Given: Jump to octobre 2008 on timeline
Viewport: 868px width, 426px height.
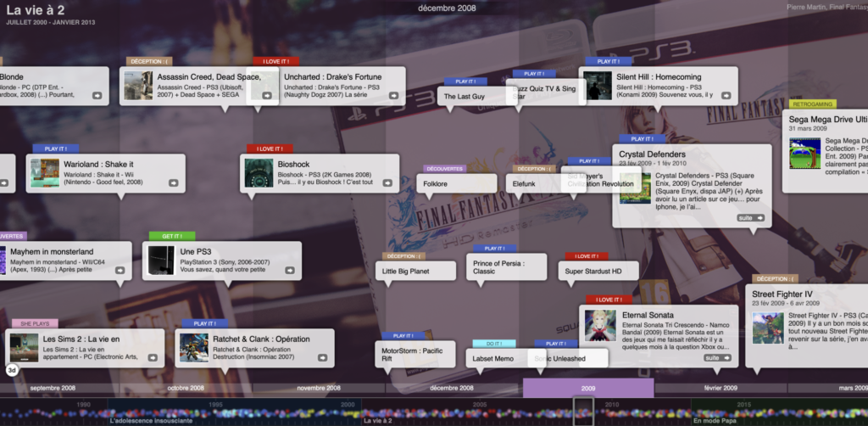Looking at the screenshot, I should (186, 388).
